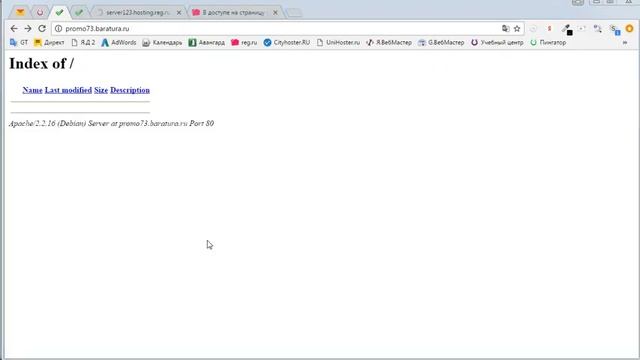This screenshot has height=360, width=640.
Task: Switch to the second green checkmark tab
Action: click(79, 12)
